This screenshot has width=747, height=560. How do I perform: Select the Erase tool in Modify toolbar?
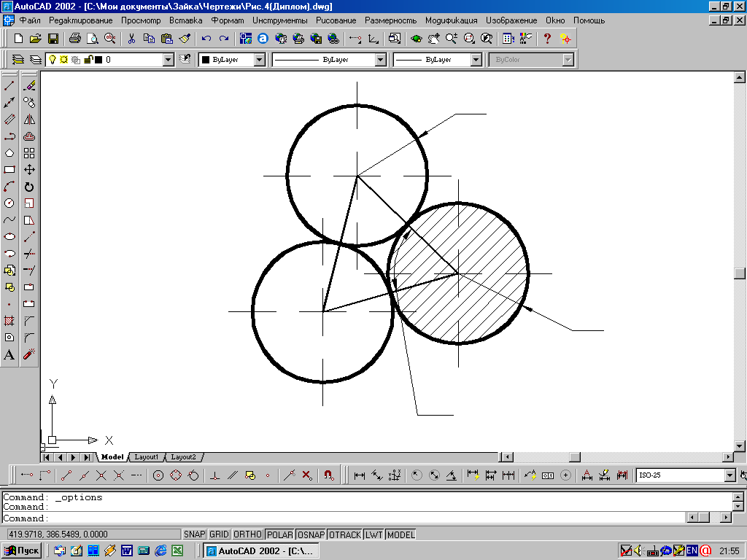click(29, 86)
